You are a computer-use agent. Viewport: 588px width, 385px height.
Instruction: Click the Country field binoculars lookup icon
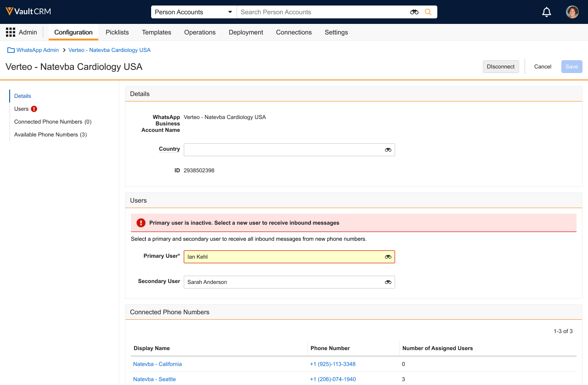388,150
